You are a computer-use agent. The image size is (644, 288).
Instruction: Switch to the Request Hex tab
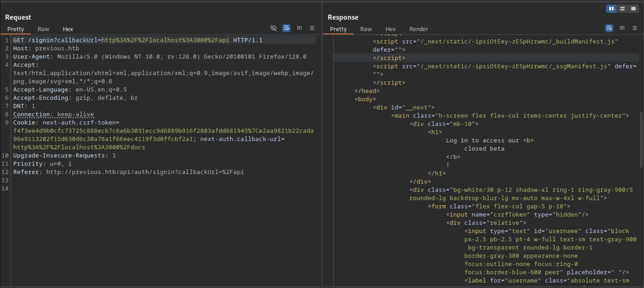[68, 29]
